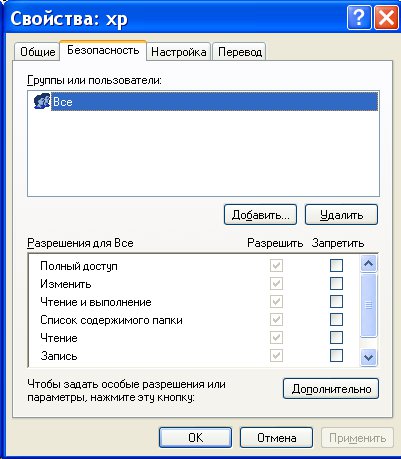The image size is (401, 459).
Task: Click the Добавить... button
Action: (x=260, y=215)
